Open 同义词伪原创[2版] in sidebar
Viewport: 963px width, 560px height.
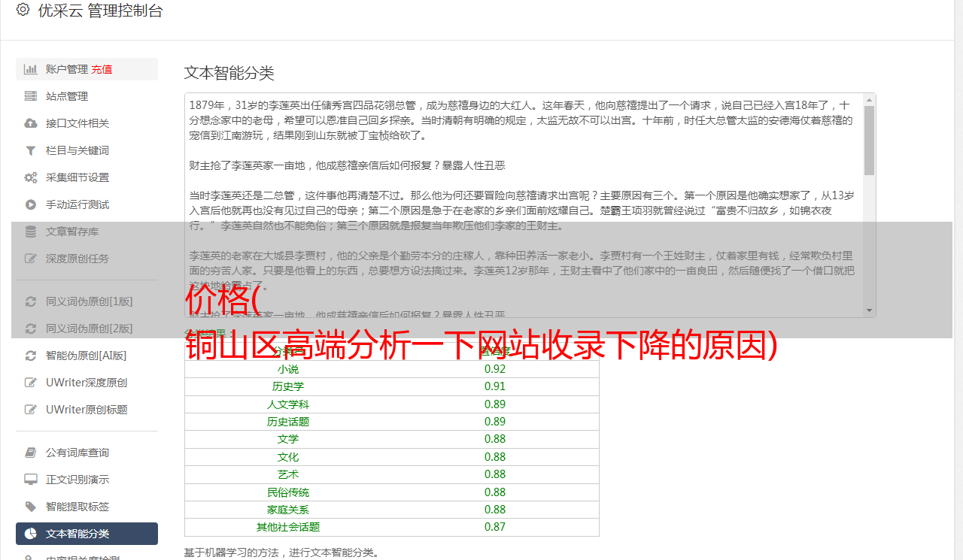click(89, 328)
